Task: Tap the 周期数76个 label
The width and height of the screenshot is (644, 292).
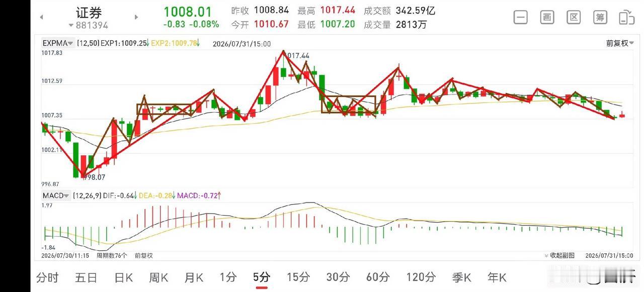Action: [112, 255]
